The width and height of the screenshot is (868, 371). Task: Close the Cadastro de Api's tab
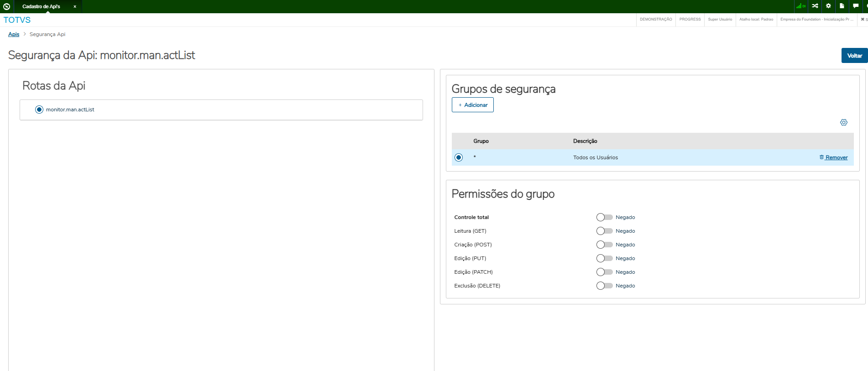click(75, 7)
